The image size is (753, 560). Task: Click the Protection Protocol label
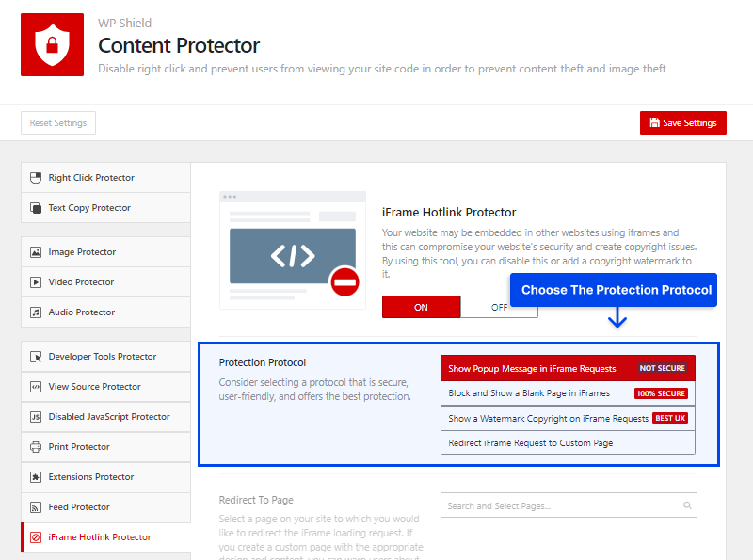coord(263,362)
